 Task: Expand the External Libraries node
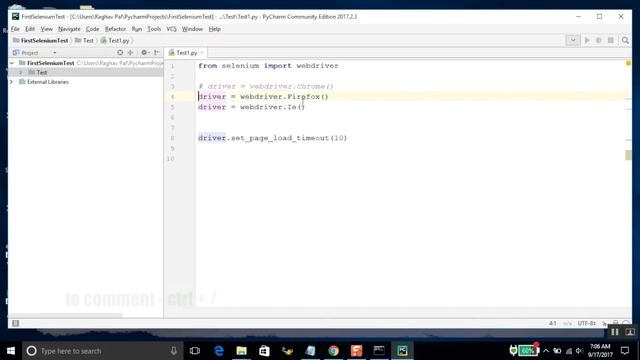(x=11, y=82)
